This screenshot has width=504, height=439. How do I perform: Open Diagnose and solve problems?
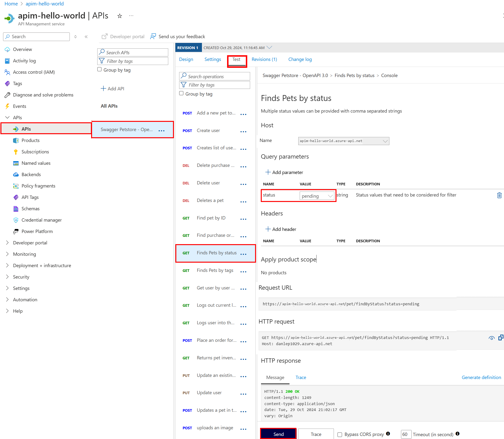43,95
